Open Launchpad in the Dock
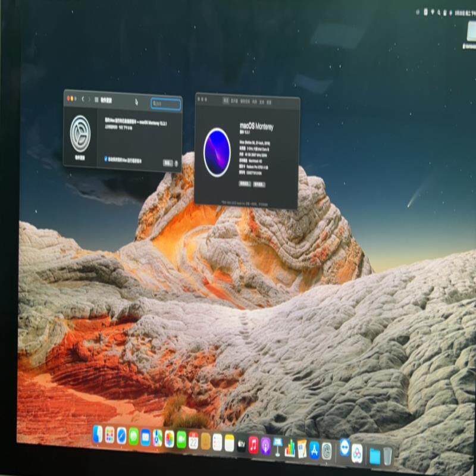 point(109,435)
